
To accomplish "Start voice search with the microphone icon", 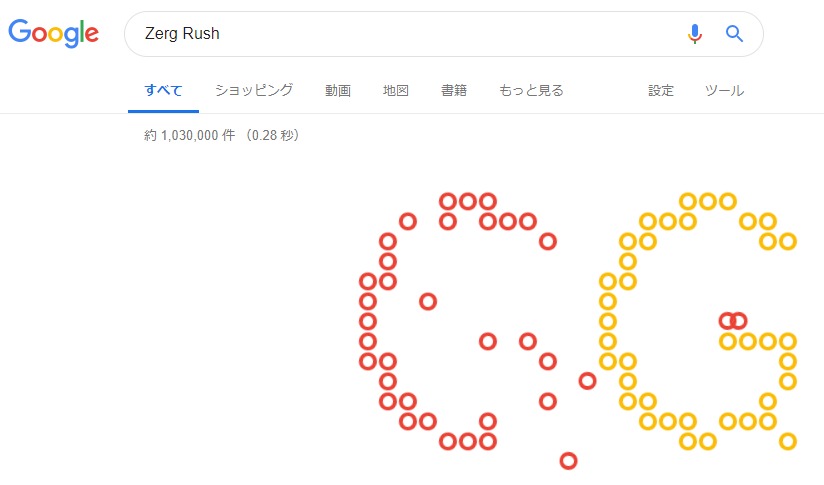I will 695,34.
